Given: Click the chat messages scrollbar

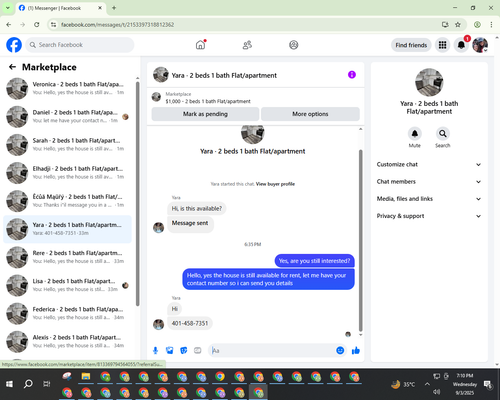Looking at the screenshot, I should click(x=360, y=240).
